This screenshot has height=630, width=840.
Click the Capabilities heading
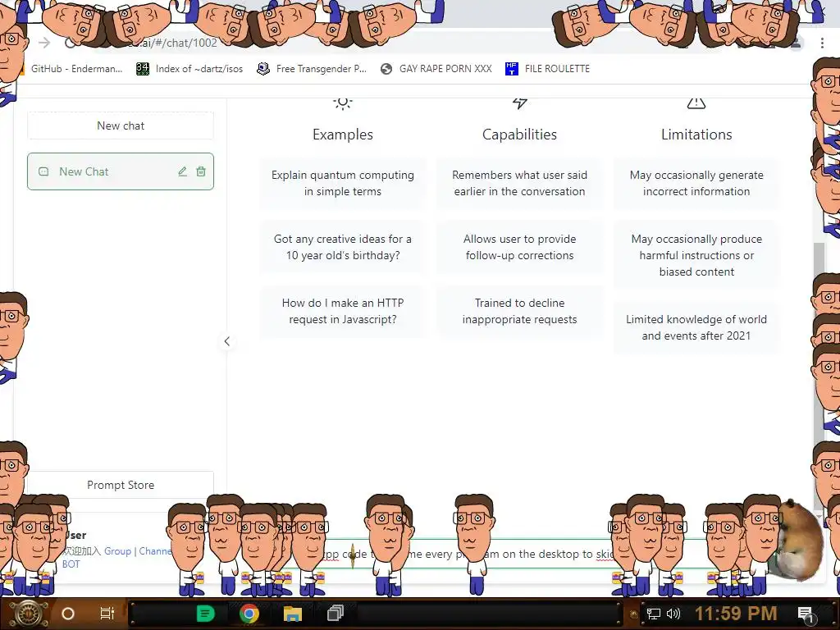pos(519,135)
